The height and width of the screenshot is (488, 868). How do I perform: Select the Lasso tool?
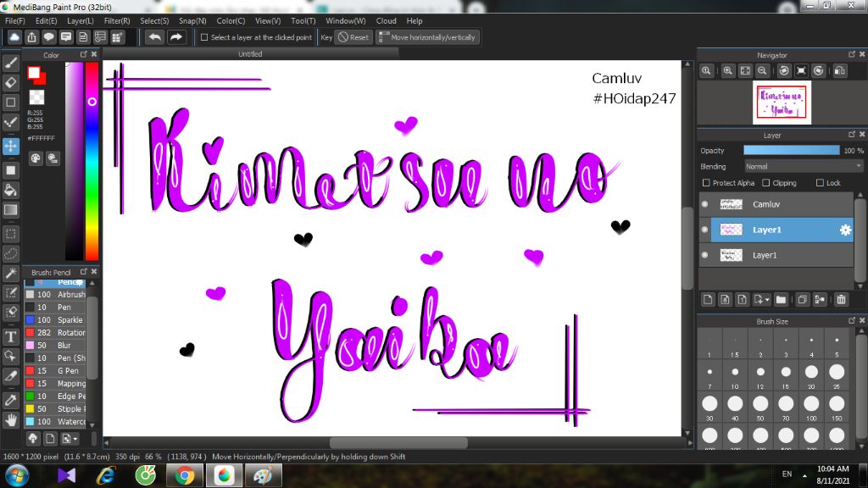coord(10,253)
